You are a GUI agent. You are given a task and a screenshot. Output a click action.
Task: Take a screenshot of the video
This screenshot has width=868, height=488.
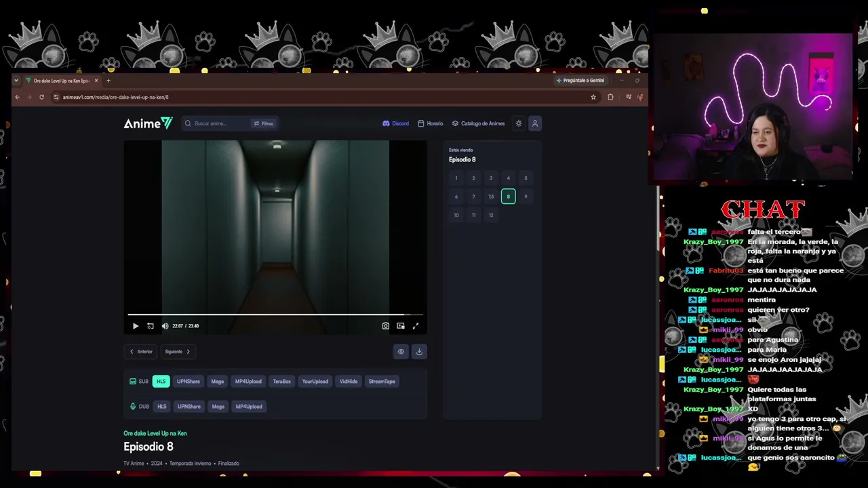(x=386, y=326)
